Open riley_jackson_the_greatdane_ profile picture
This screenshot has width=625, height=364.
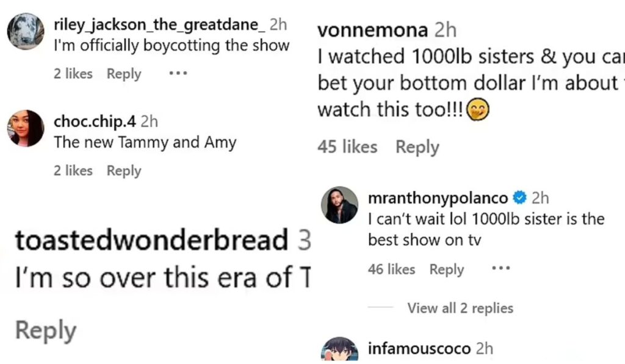[26, 32]
